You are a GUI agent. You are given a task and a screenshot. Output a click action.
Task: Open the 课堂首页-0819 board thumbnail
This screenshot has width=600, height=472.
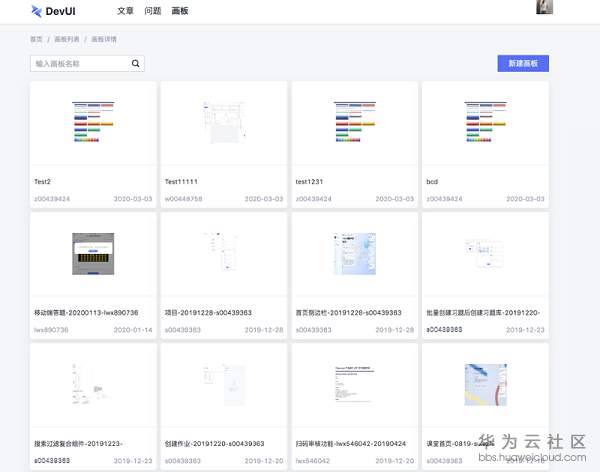(486, 384)
